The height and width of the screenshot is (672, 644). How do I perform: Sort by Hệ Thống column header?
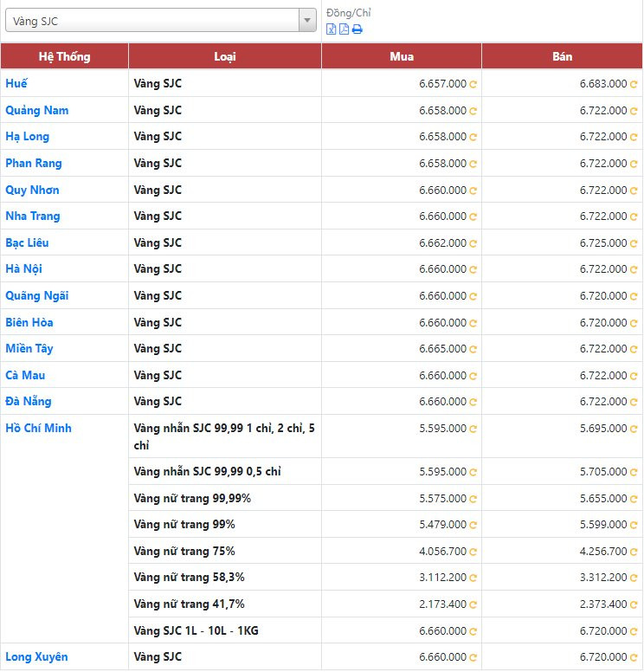coord(64,56)
